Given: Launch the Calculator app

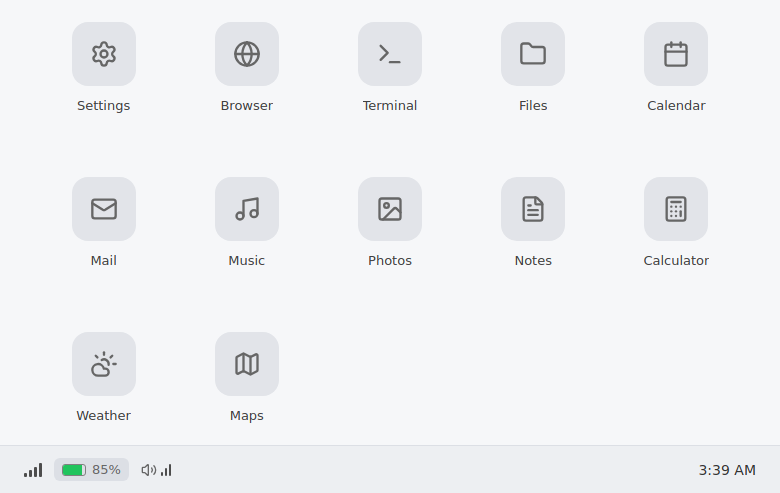Looking at the screenshot, I should coord(676,209).
